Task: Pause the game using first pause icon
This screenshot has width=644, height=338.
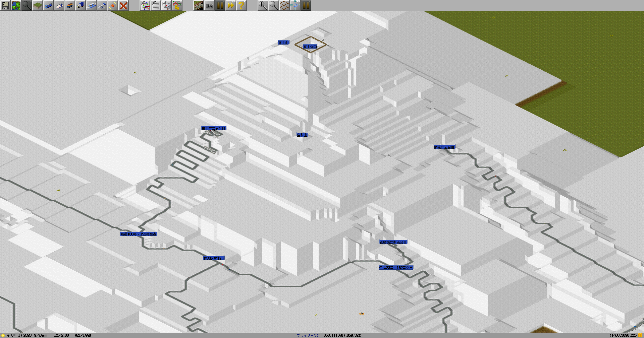Action: pos(220,5)
